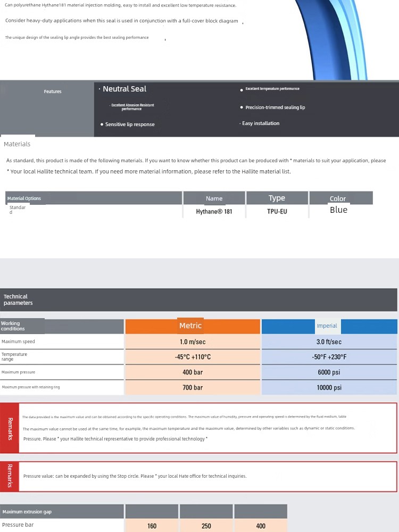The width and height of the screenshot is (399, 532).
Task: Click the 'Working conditions' header cell
Action: [x=62, y=326]
